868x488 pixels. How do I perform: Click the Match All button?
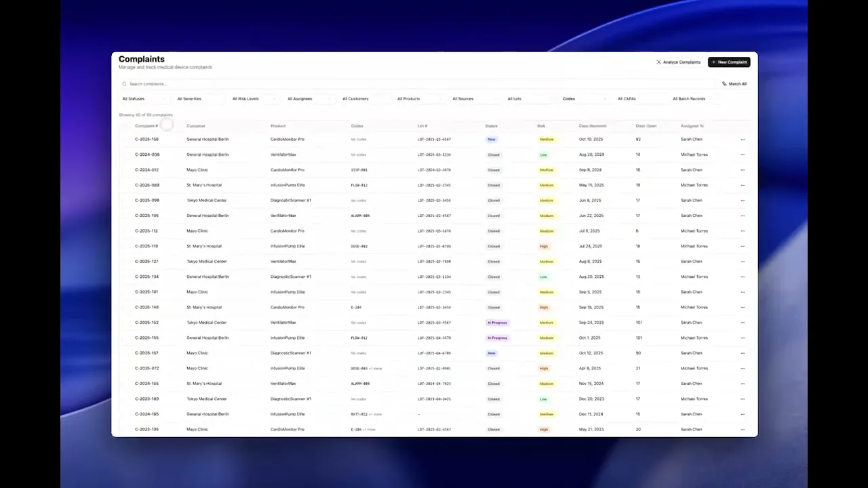(734, 84)
